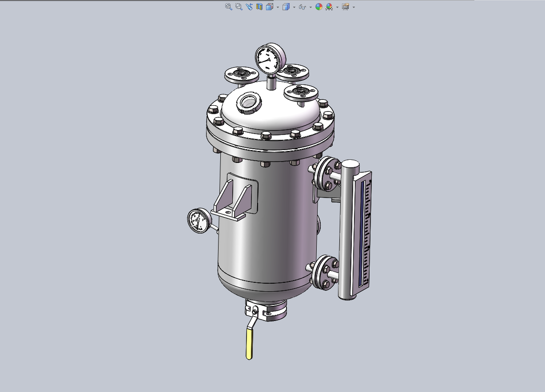The image size is (545, 392).
Task: Select the top pressure gauge dial
Action: (270, 59)
